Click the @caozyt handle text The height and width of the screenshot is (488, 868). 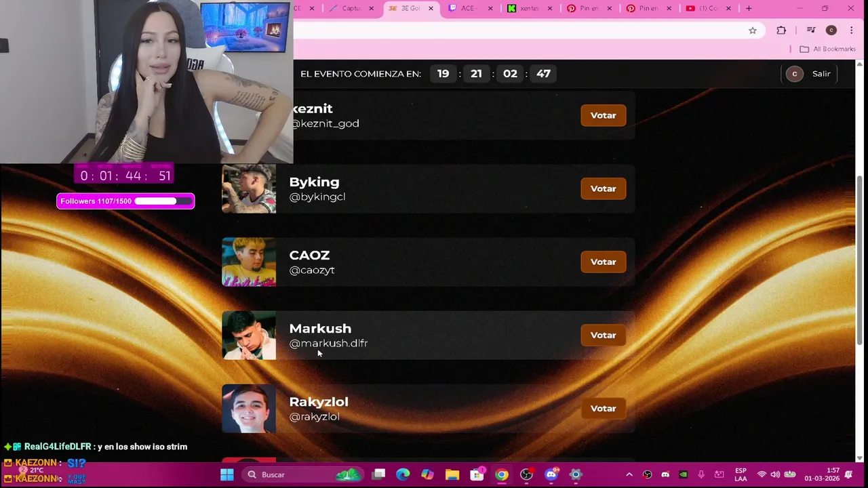312,270
